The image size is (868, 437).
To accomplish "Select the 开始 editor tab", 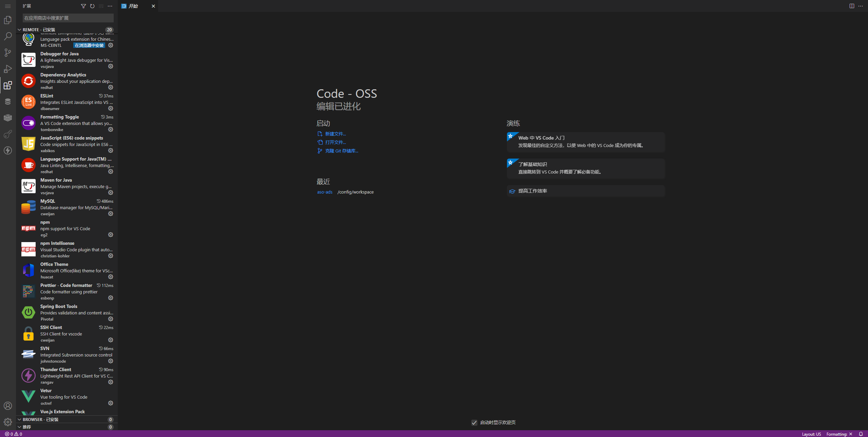I will pyautogui.click(x=134, y=6).
